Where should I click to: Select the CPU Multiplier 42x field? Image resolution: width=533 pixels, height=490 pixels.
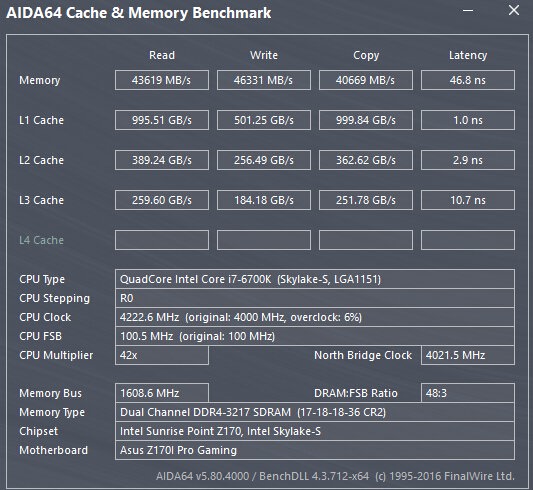click(x=162, y=355)
